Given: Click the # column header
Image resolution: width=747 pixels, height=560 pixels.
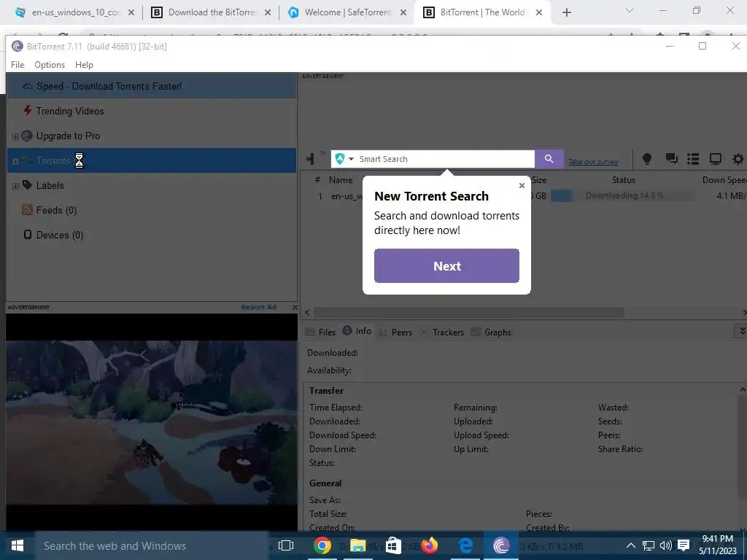Looking at the screenshot, I should pos(317,180).
